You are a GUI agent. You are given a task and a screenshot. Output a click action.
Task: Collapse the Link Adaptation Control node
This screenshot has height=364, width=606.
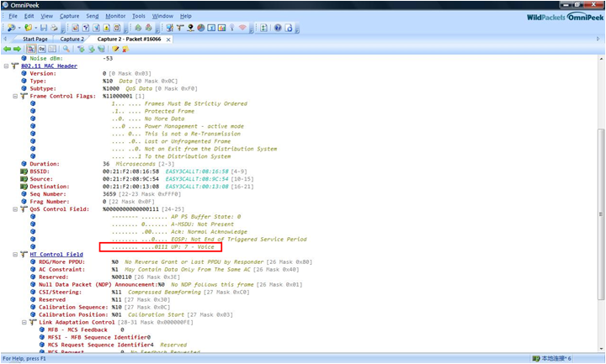24,322
